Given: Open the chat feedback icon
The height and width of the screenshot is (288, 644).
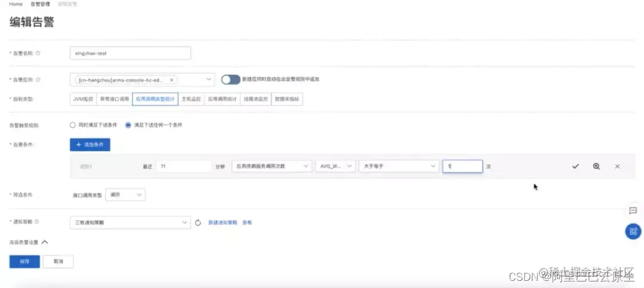Looking at the screenshot, I should (633, 210).
